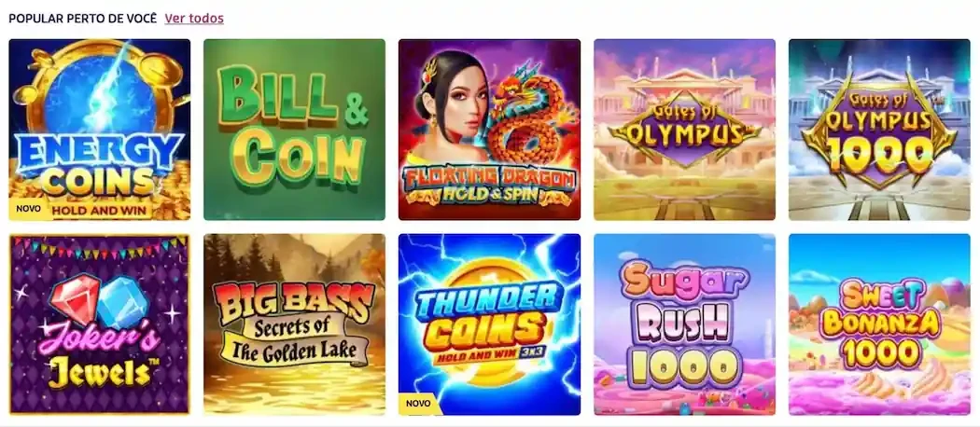Launch Thunder Coins Hold and Win game
Screen dimensions: 980x427
click(x=489, y=324)
